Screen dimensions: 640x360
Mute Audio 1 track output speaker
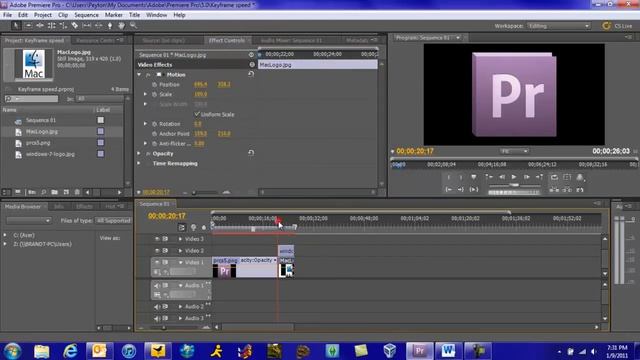pyautogui.click(x=157, y=285)
